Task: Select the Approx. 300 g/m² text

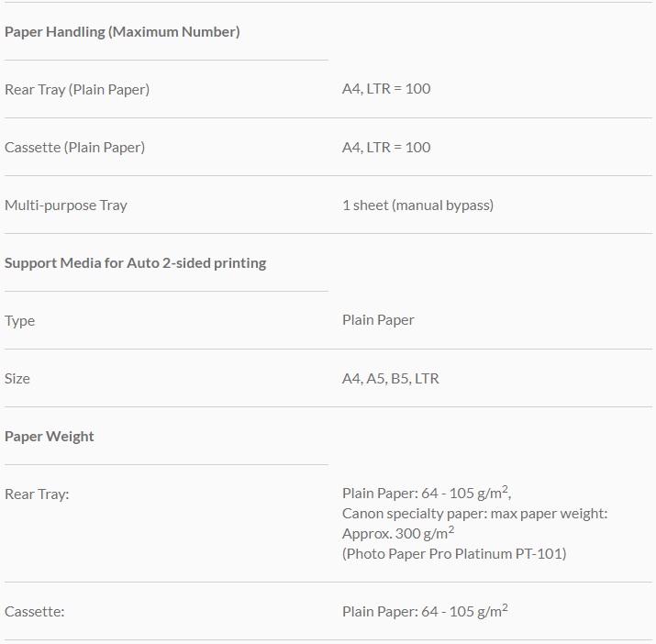Action: (398, 534)
